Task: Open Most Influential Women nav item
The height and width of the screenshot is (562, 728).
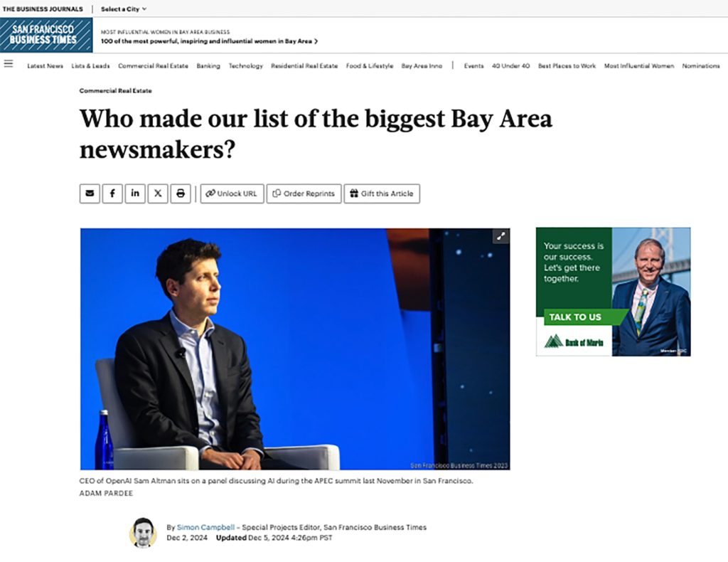Action: (639, 66)
